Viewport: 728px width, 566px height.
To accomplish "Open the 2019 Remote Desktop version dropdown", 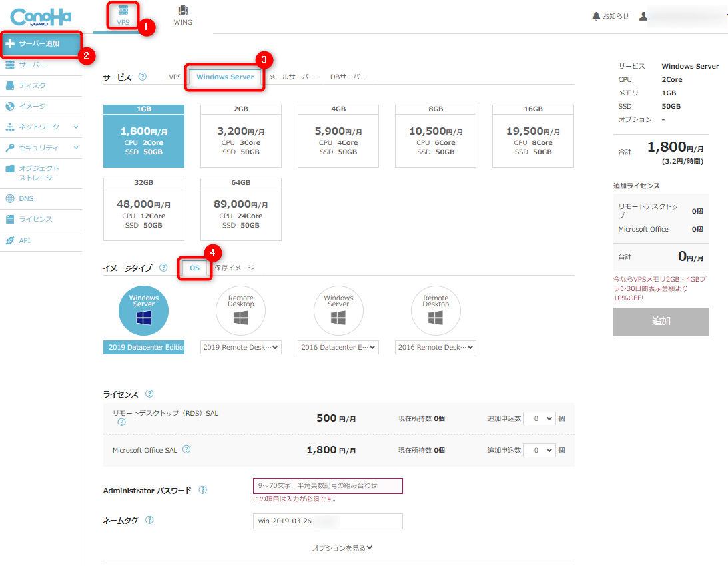I will click(241, 347).
